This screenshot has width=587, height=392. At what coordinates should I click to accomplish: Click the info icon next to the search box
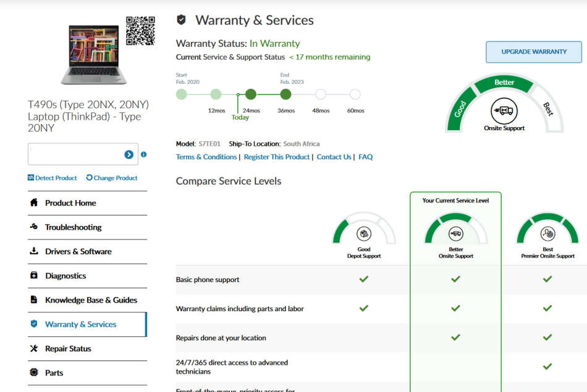(x=143, y=154)
